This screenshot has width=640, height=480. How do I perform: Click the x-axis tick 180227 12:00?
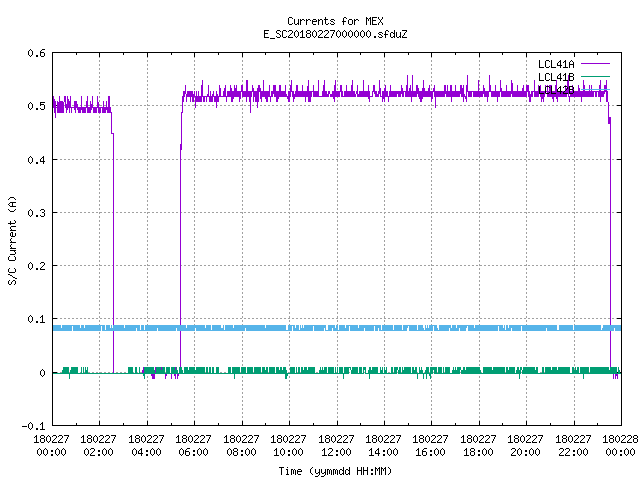click(x=336, y=445)
